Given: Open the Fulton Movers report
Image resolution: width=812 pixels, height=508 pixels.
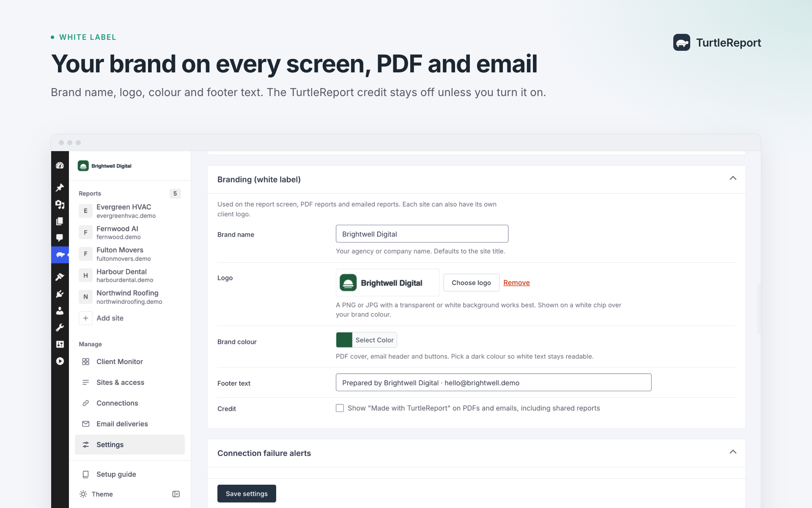Looking at the screenshot, I should pyautogui.click(x=130, y=254).
